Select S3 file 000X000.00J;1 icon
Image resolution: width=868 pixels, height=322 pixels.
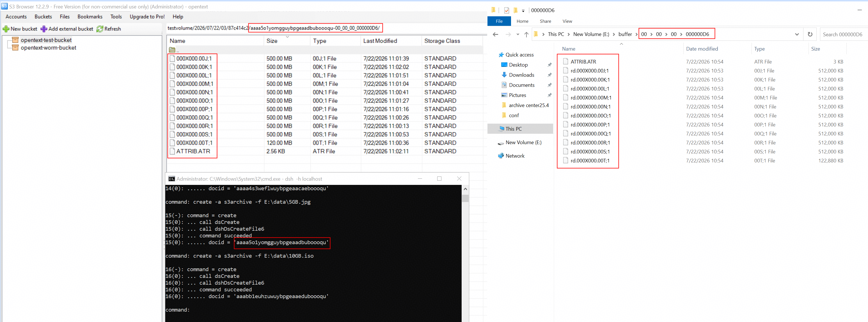172,58
